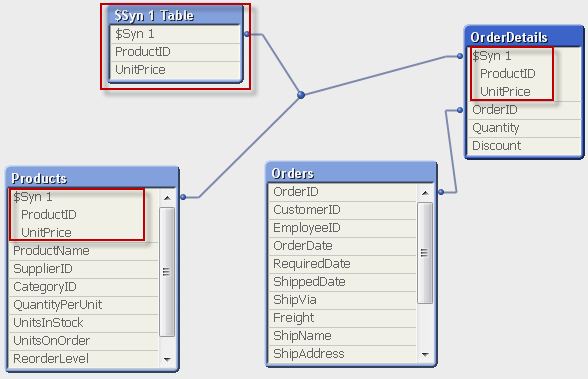Select the $Syn 1 Table title bar
This screenshot has width=588, height=379.
click(x=176, y=16)
